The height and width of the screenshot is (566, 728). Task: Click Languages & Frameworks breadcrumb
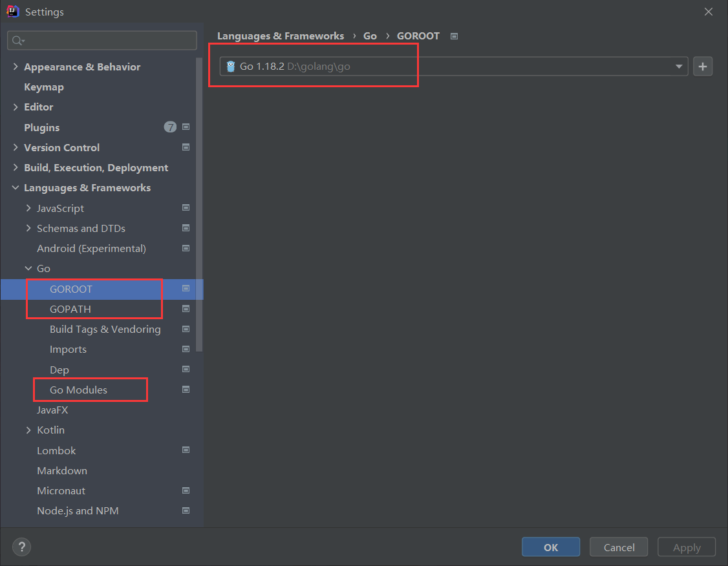(x=281, y=36)
